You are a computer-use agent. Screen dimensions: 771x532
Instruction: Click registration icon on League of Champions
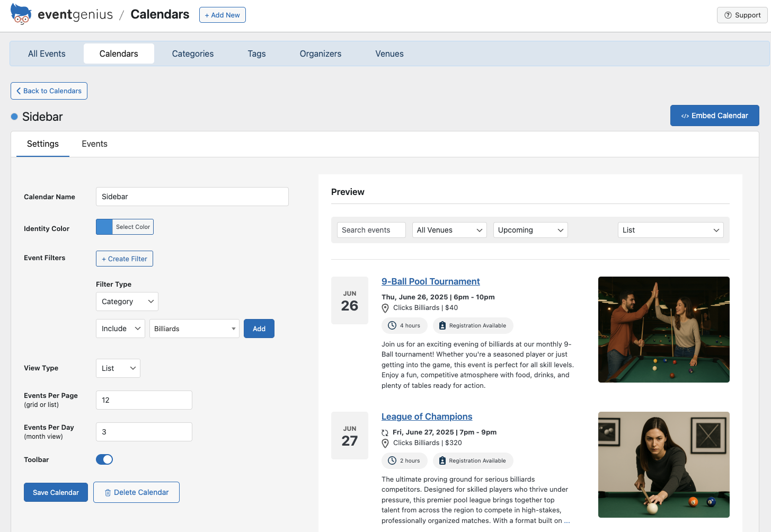tap(442, 460)
